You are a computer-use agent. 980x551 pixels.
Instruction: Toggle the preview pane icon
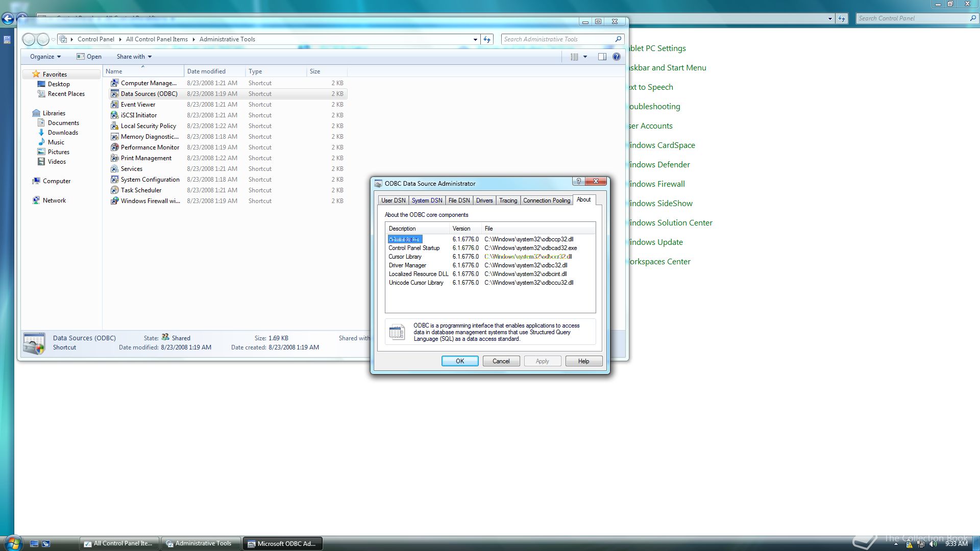pos(602,57)
